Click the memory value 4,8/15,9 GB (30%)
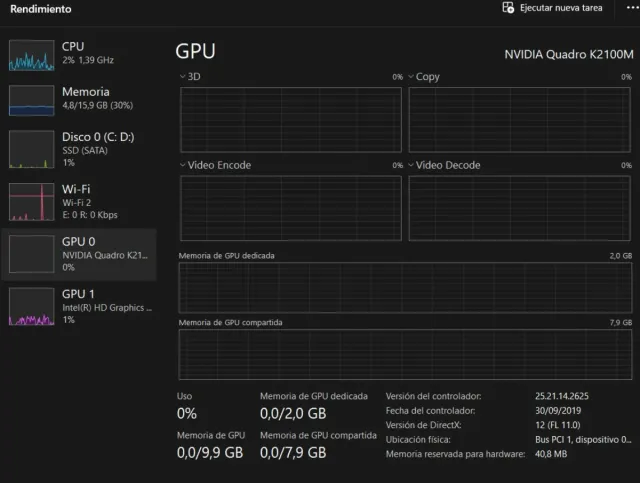This screenshot has width=640, height=483. point(98,105)
